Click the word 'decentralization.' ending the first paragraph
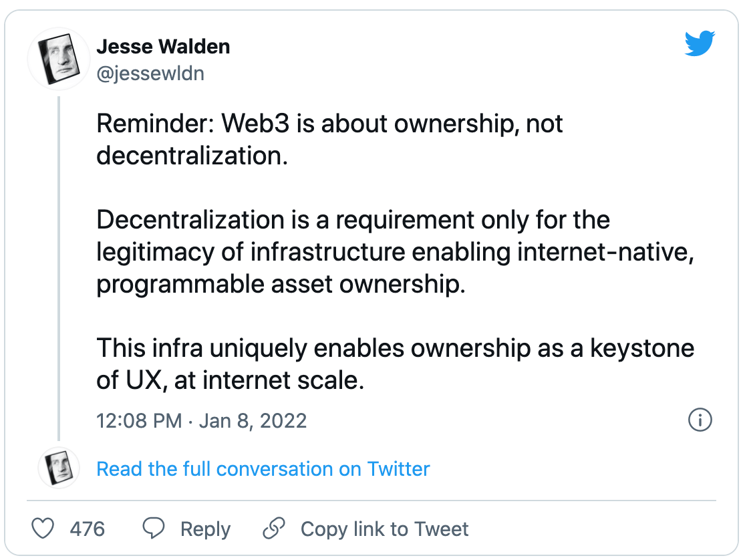743x560 pixels. (192, 155)
